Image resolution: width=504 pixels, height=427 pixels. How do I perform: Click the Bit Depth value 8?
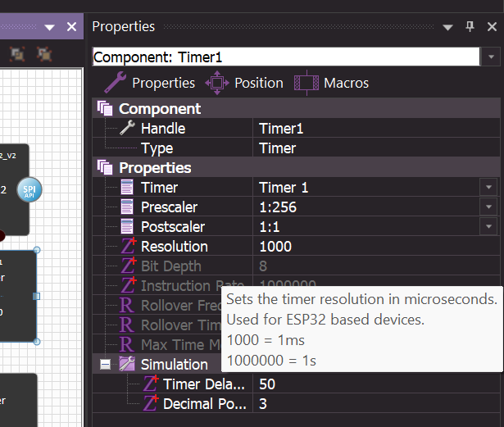(263, 266)
